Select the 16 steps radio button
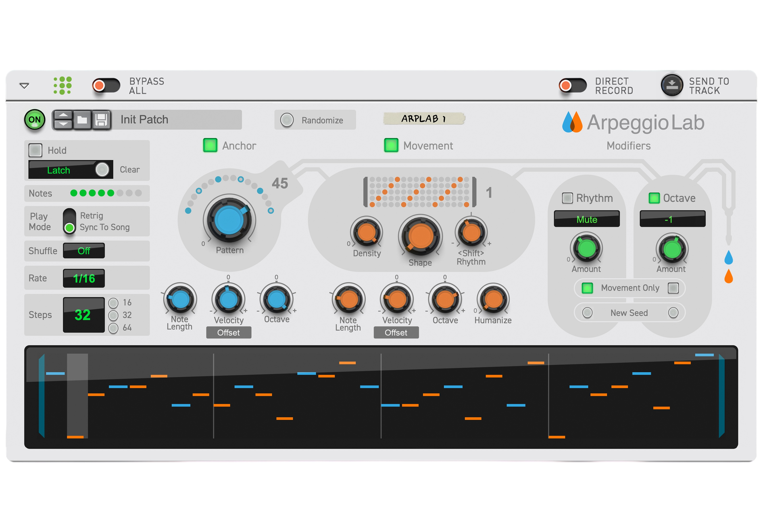 (x=113, y=303)
